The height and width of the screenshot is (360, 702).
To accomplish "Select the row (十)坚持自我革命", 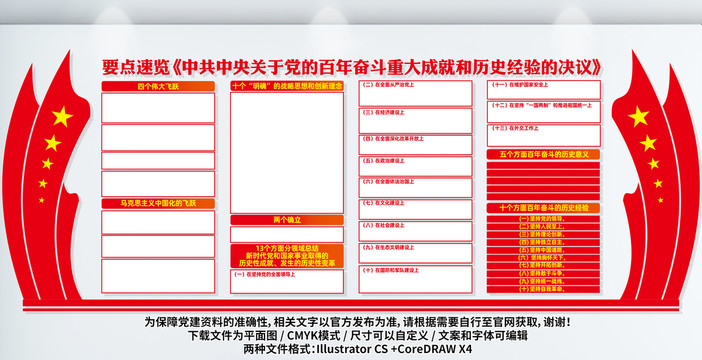I will (544, 289).
